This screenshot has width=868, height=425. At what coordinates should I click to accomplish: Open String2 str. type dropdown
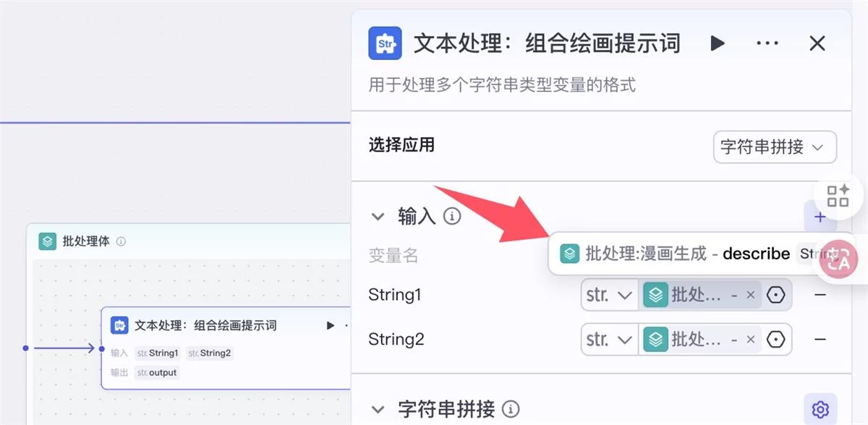[610, 339]
